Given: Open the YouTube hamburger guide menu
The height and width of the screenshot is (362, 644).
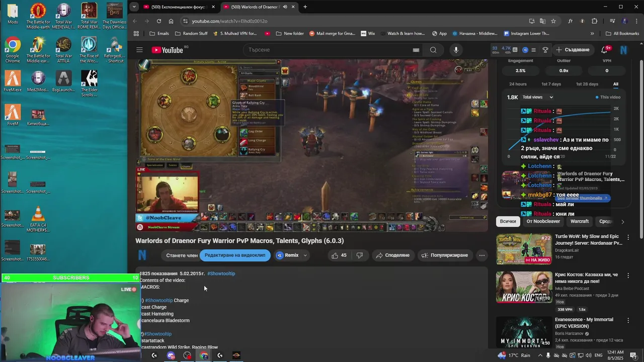Looking at the screenshot, I should pos(139,50).
